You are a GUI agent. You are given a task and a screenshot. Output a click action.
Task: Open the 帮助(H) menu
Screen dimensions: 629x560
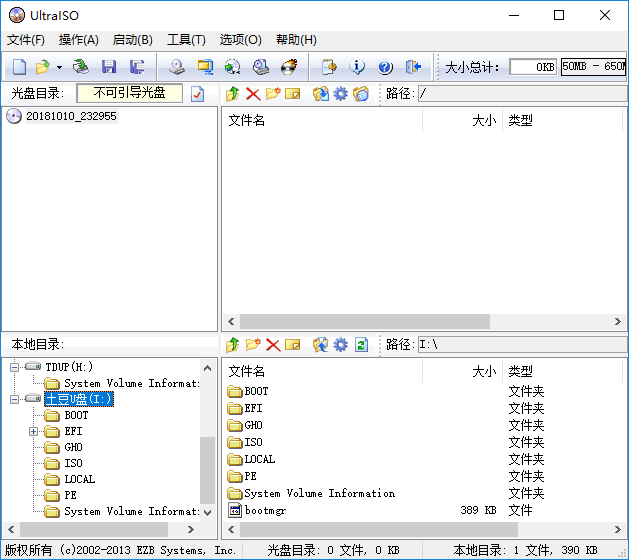[x=296, y=40]
